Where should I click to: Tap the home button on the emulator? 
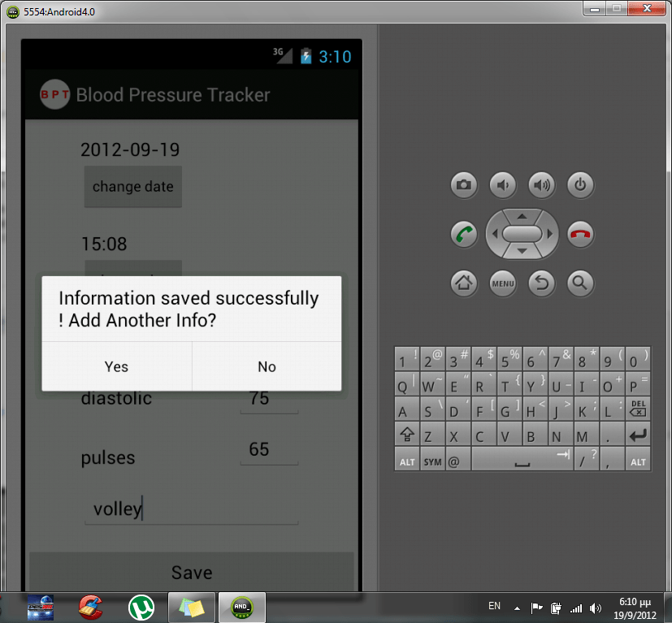pos(463,283)
